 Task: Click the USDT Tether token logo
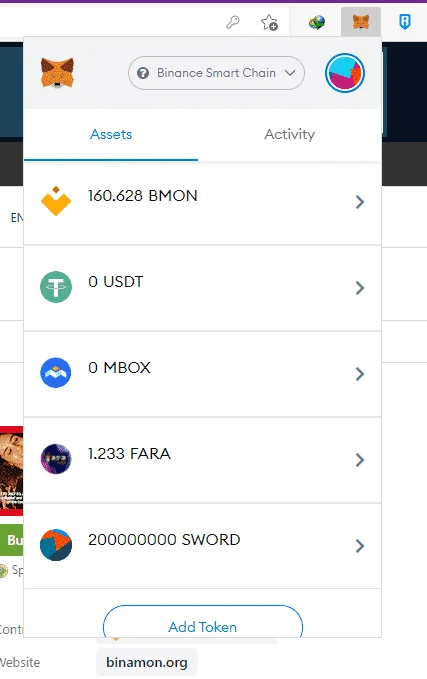pos(56,287)
